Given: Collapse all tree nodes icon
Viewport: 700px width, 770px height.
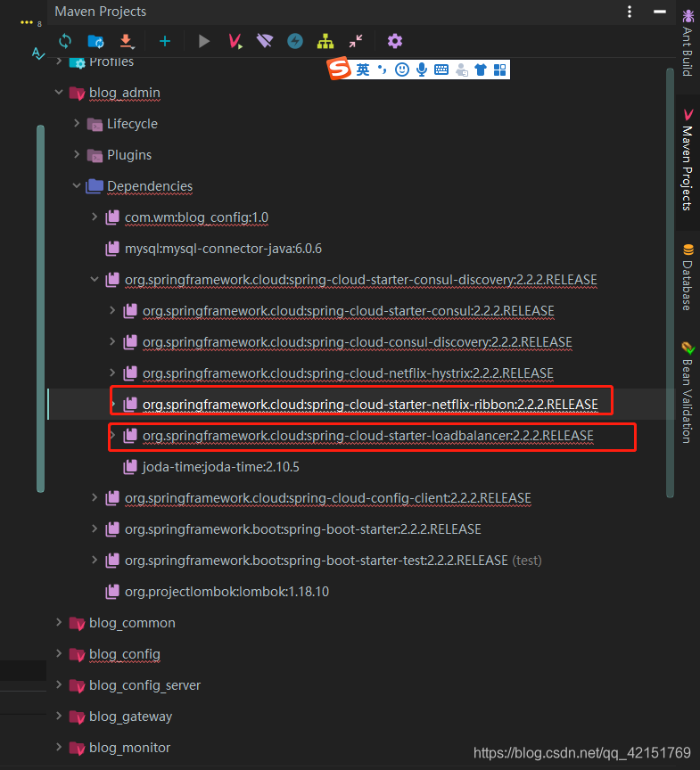Looking at the screenshot, I should 356,41.
